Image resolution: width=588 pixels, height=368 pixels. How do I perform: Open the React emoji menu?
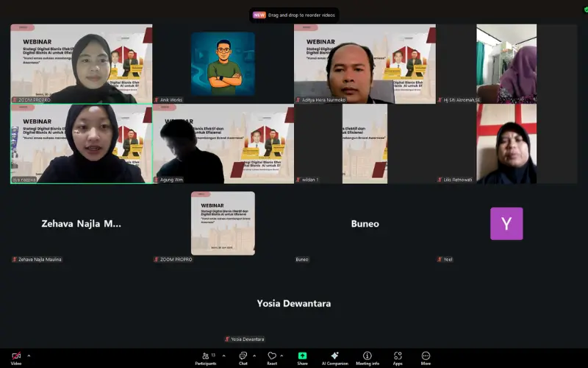(272, 356)
